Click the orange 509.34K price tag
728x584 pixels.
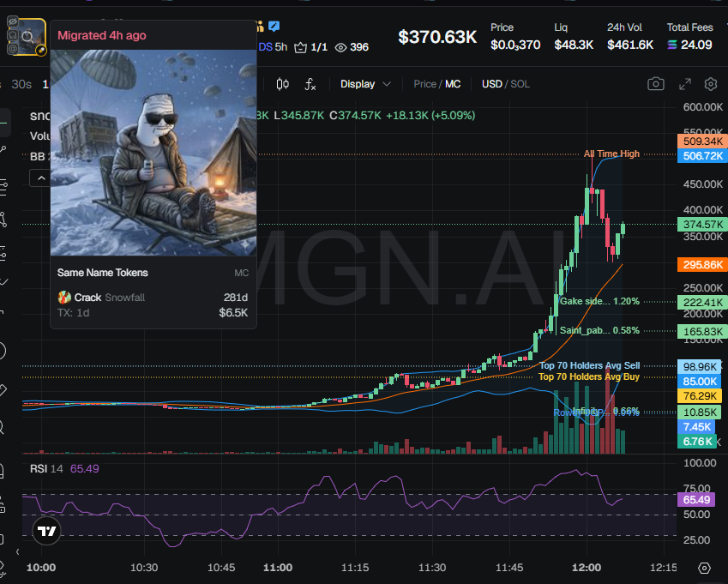tap(702, 141)
